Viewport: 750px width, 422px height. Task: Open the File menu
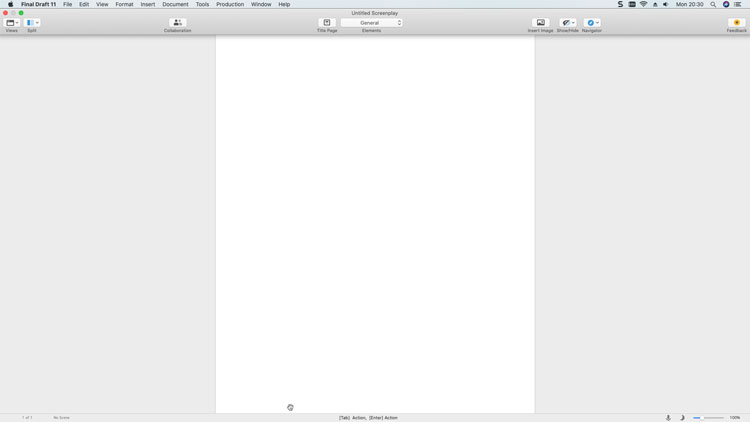click(67, 4)
